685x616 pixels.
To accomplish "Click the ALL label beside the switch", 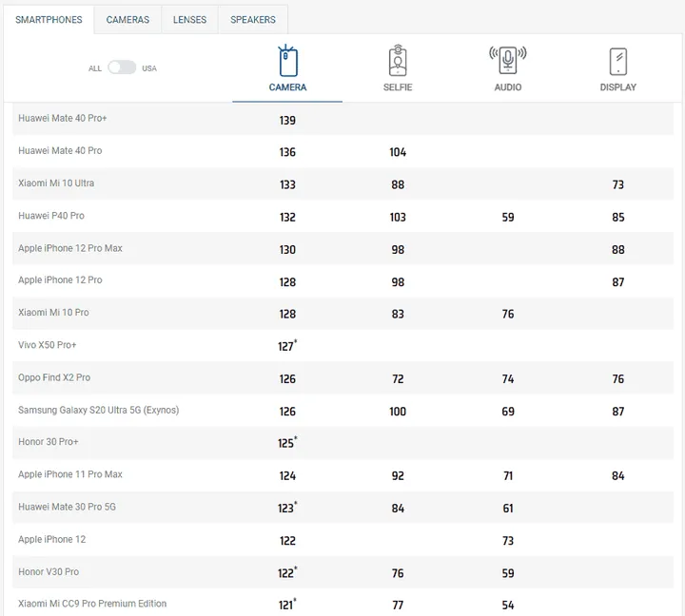I will (95, 68).
